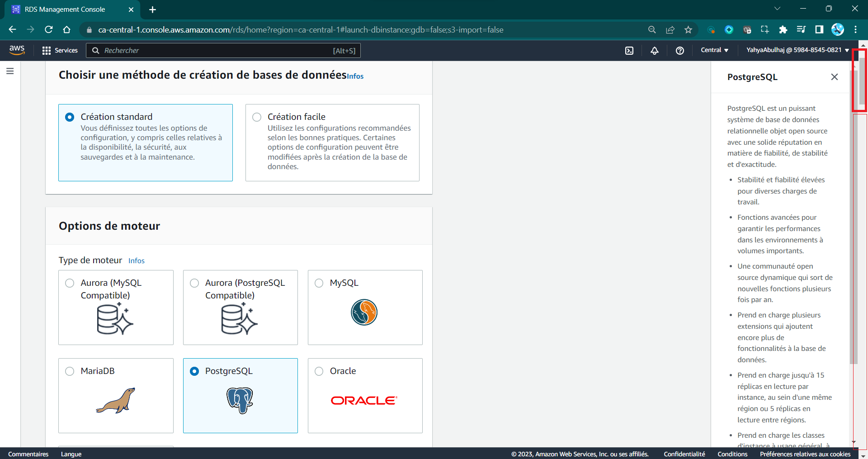Open the notifications bell
The width and height of the screenshot is (868, 459).
coord(655,51)
